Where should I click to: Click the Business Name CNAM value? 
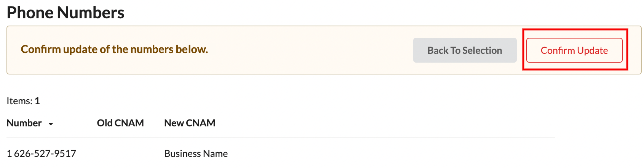[x=196, y=153]
